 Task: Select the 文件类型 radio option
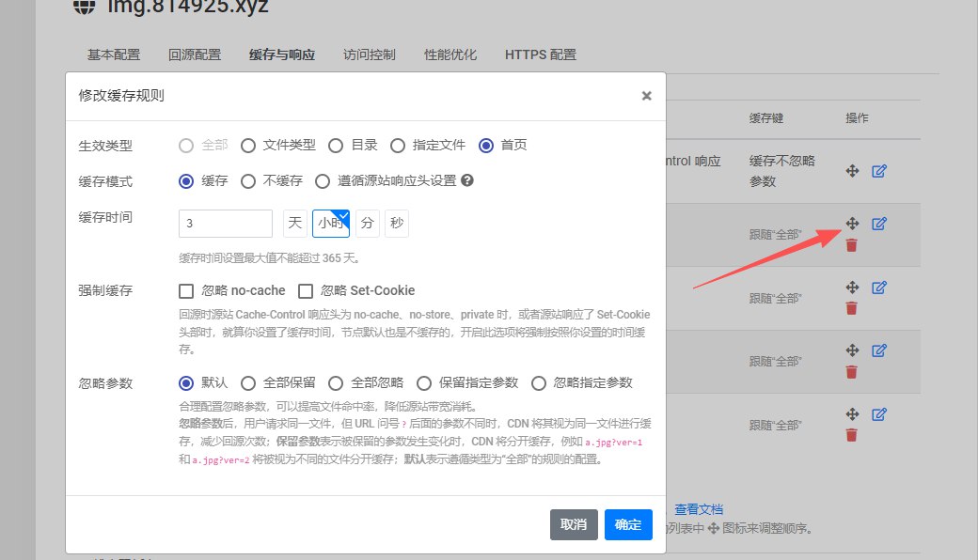248,146
